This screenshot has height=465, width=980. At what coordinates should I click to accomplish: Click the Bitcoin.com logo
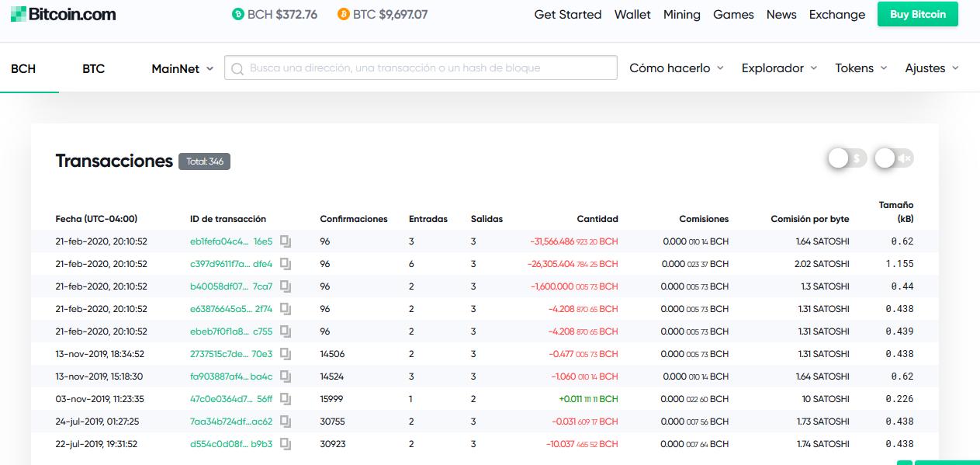[63, 14]
